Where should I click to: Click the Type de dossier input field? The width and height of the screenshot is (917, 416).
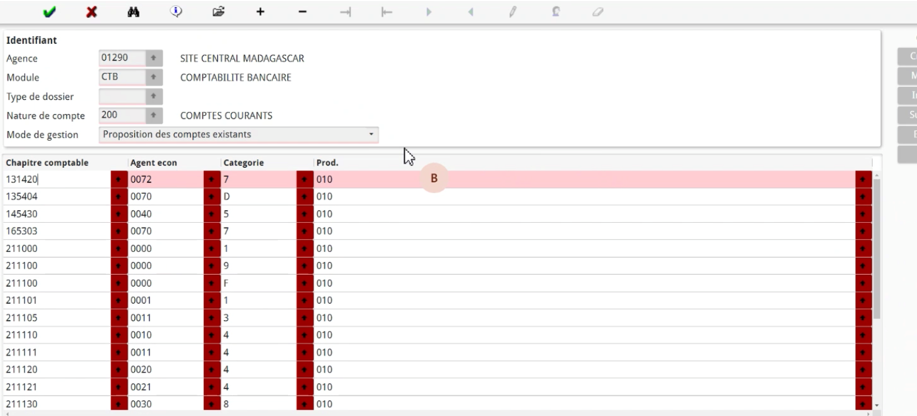coord(122,97)
